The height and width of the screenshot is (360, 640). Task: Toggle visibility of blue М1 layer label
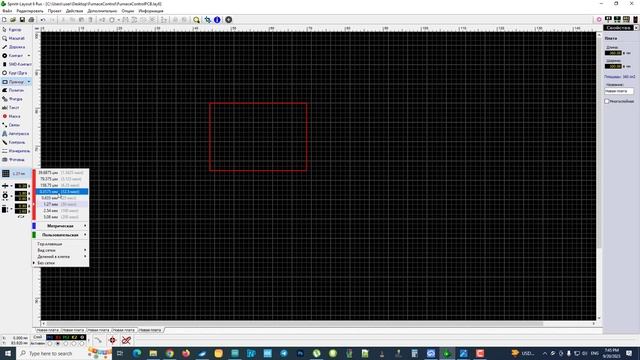(x=50, y=338)
